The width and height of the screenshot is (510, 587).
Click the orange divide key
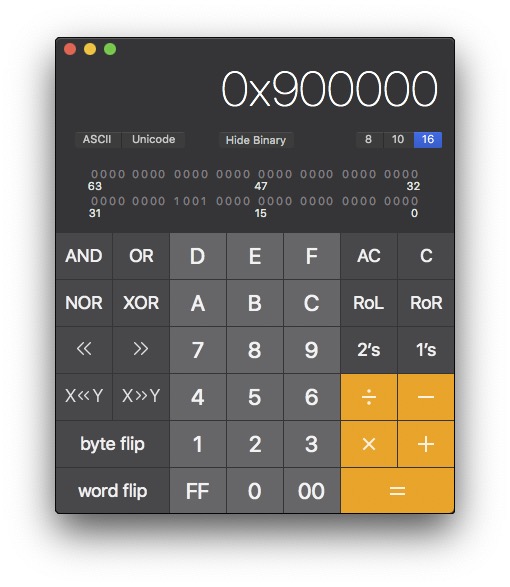pos(369,397)
